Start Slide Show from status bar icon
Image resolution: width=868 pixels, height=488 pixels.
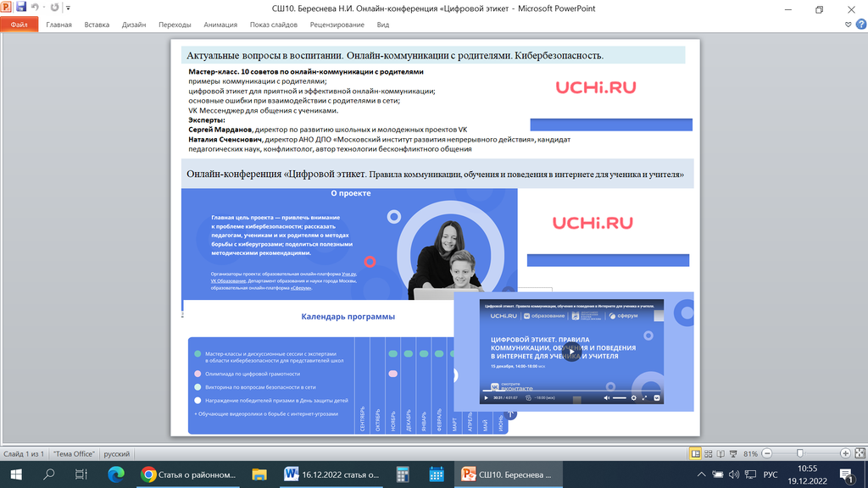click(x=733, y=454)
